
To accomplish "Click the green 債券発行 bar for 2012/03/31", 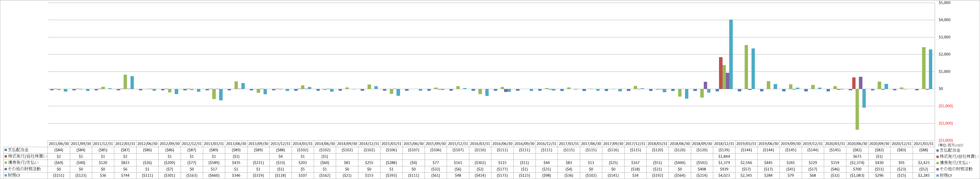I will pyautogui.click(x=125, y=82).
